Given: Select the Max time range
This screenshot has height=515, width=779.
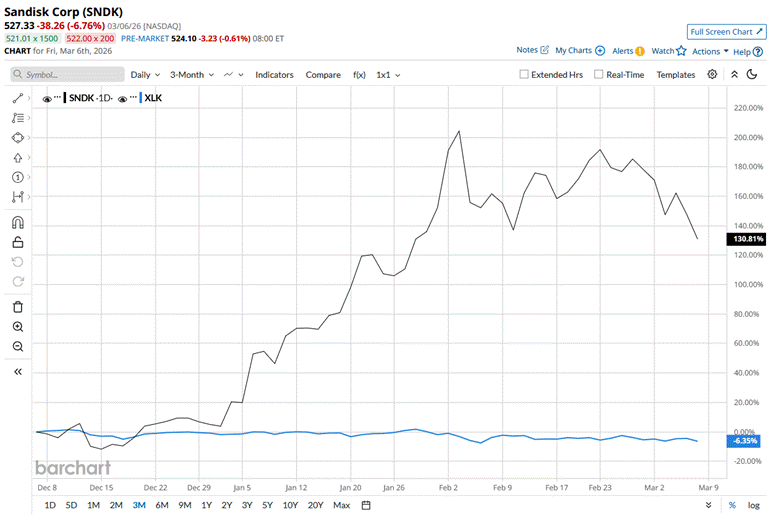Looking at the screenshot, I should point(341,505).
